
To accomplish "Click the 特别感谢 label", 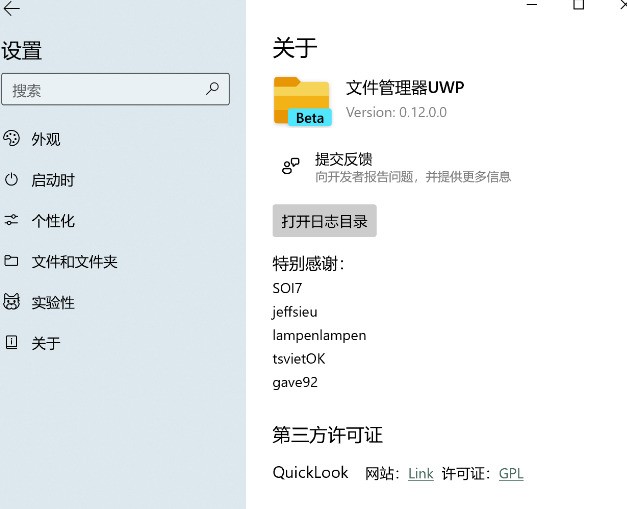I will (308, 263).
